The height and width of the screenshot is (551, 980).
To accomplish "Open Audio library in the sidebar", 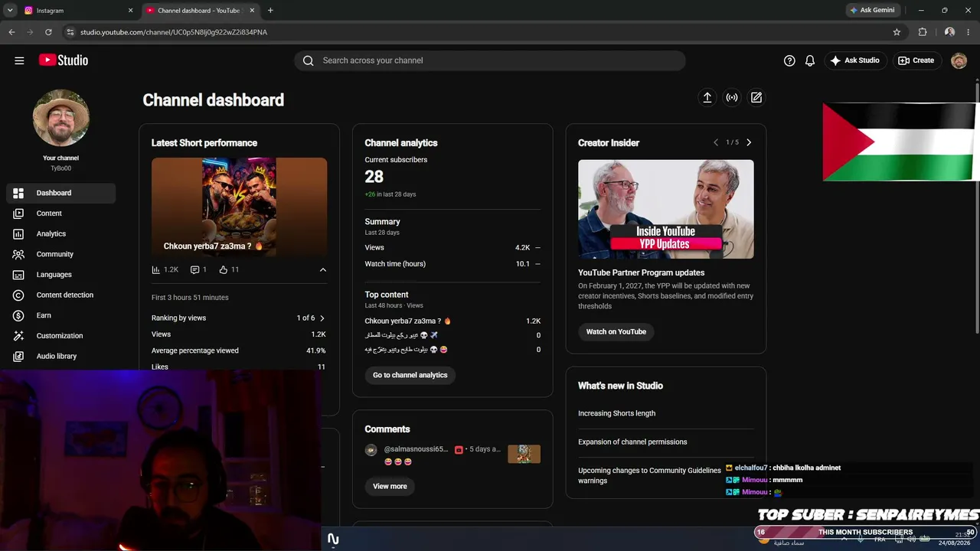I will [x=61, y=357].
